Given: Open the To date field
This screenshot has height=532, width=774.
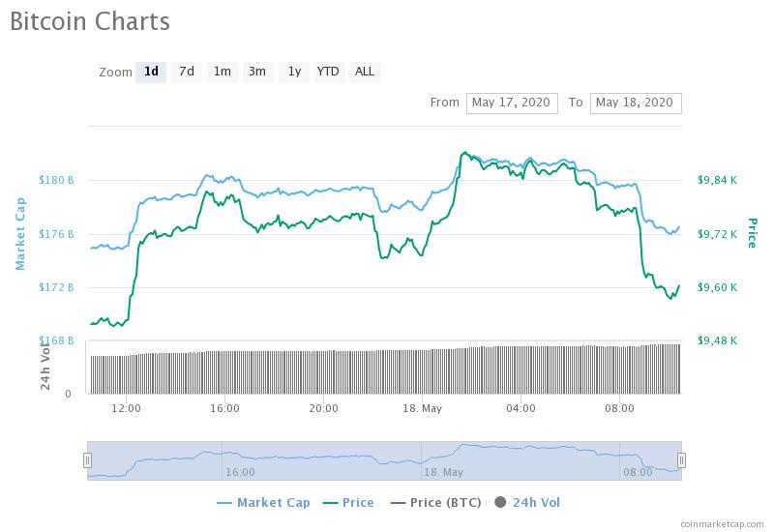Looking at the screenshot, I should click(x=636, y=103).
